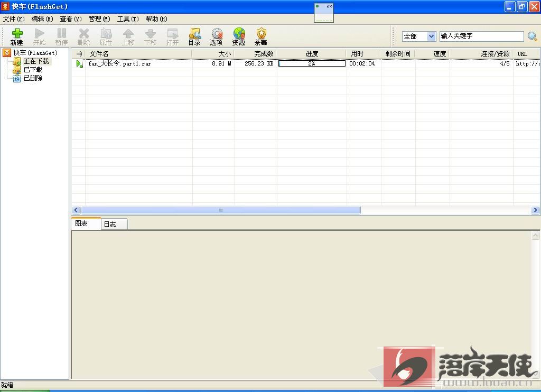Viewport: 541px width, 392px height.
Task: Click the 资源 (Resources) globe icon
Action: (239, 33)
